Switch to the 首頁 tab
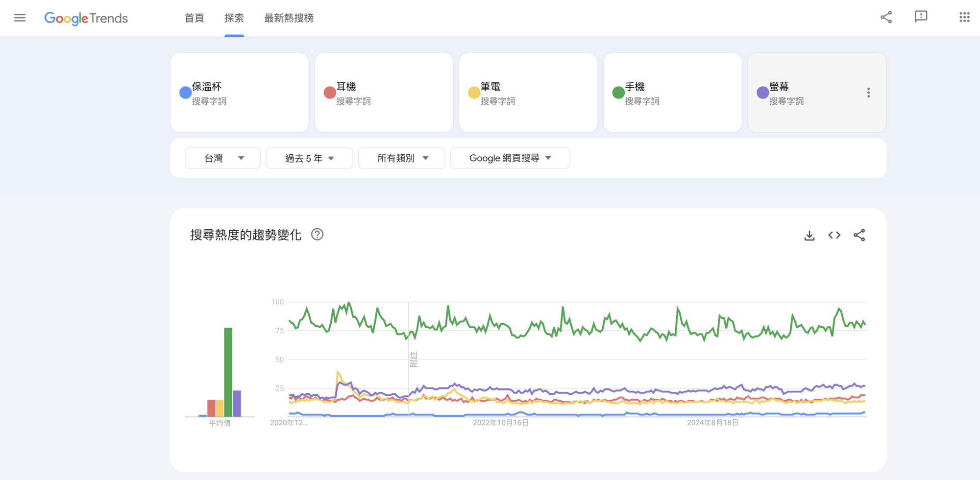This screenshot has width=980, height=480. (194, 18)
